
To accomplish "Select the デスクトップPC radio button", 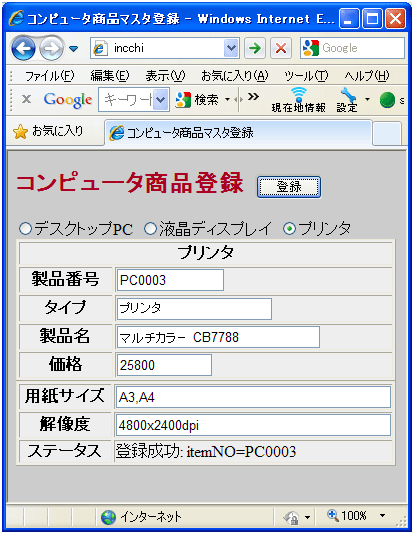I will click(x=26, y=229).
